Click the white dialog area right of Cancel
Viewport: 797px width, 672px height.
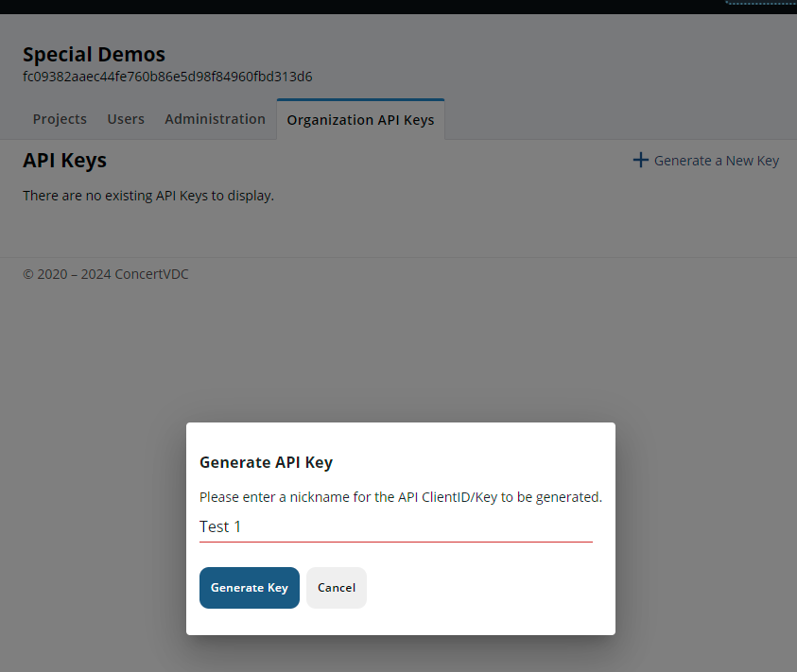pyautogui.click(x=492, y=588)
